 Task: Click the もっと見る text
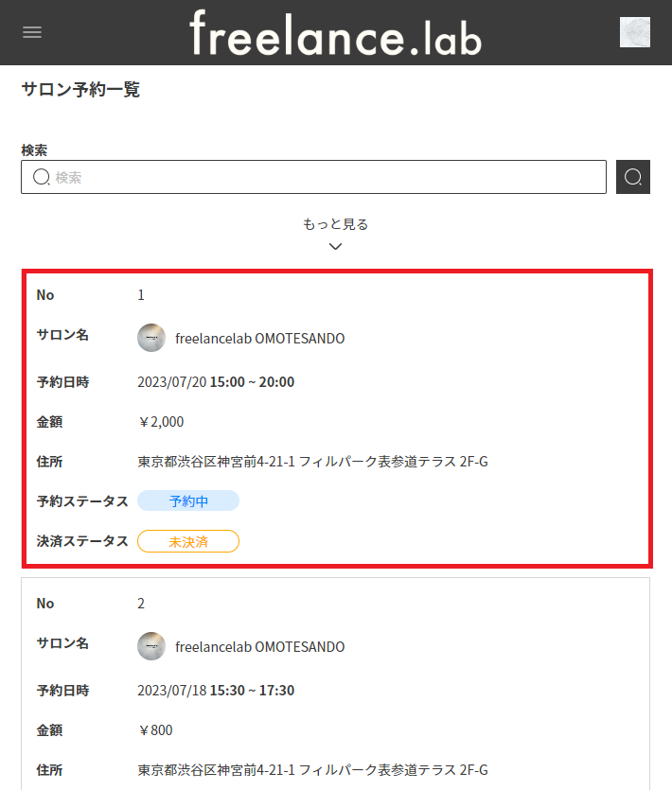(335, 224)
